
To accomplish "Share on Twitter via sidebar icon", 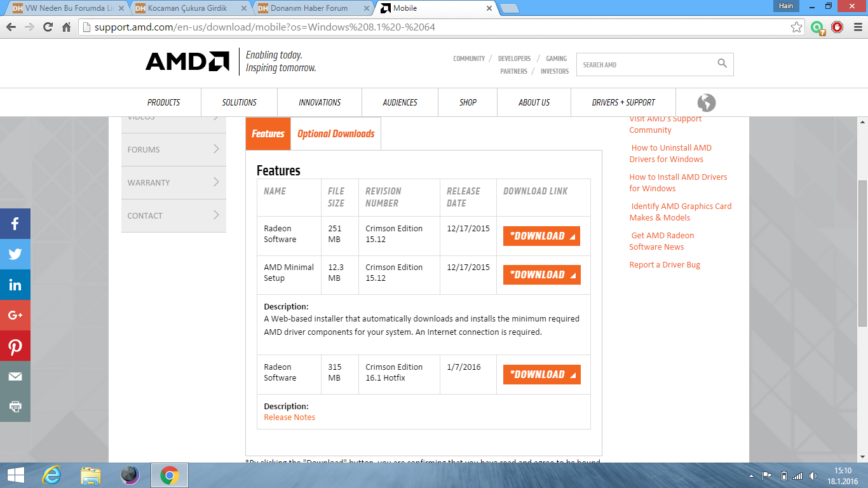I will point(15,254).
